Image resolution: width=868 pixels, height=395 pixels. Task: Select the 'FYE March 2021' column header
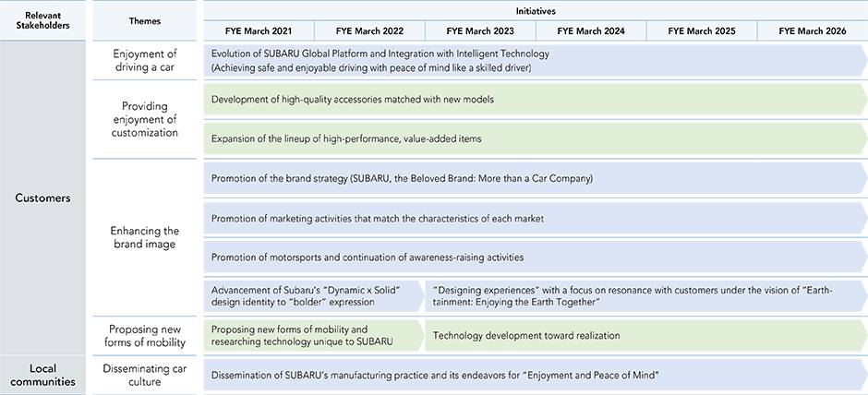point(259,31)
